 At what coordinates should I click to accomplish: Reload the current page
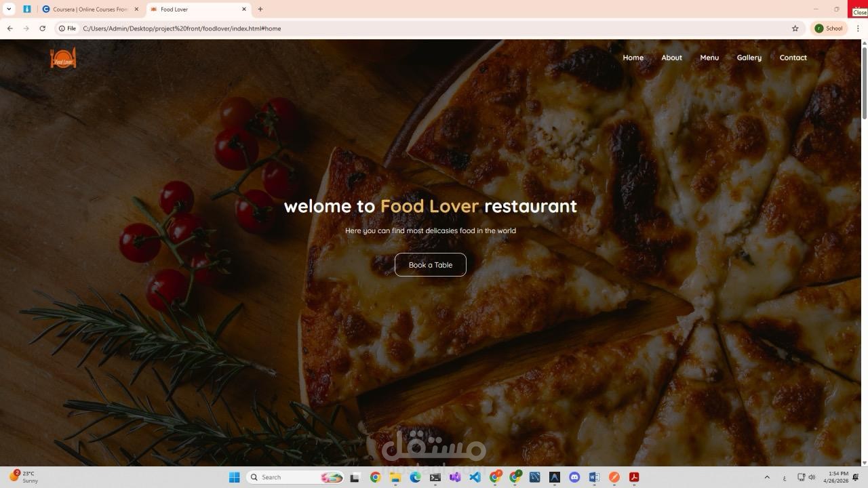(42, 28)
